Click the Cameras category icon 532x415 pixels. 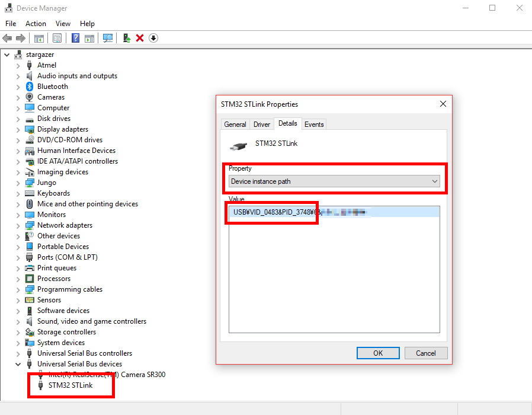point(30,97)
